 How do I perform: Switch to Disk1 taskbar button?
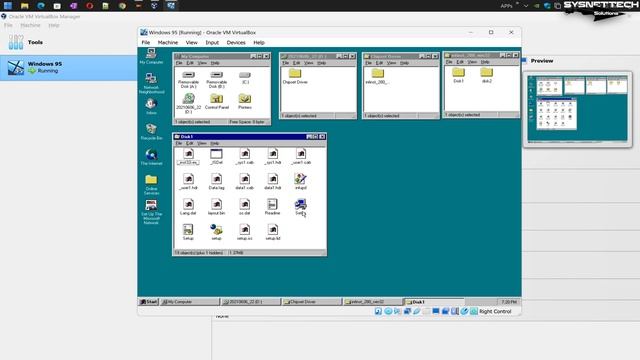pos(434,302)
